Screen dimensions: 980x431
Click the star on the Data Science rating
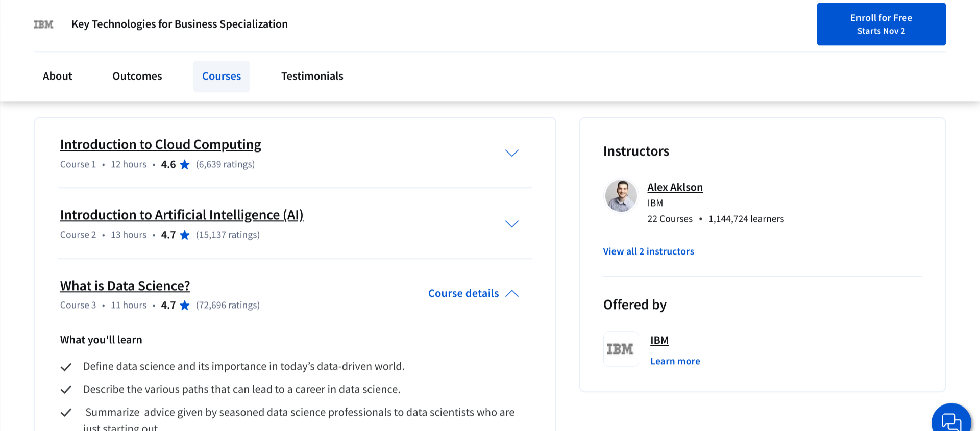click(x=185, y=306)
